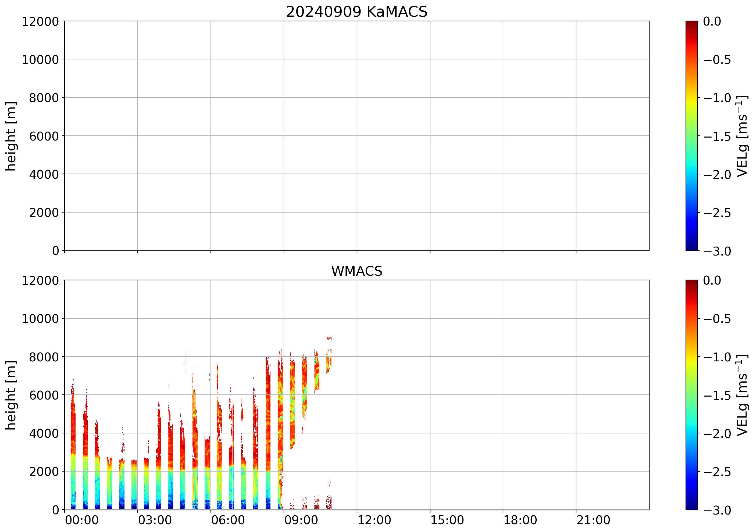Click the '12:00' time axis label

click(x=374, y=520)
